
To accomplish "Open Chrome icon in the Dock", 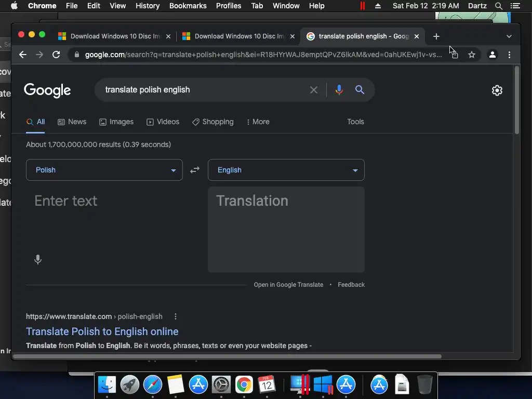I will click(x=244, y=385).
